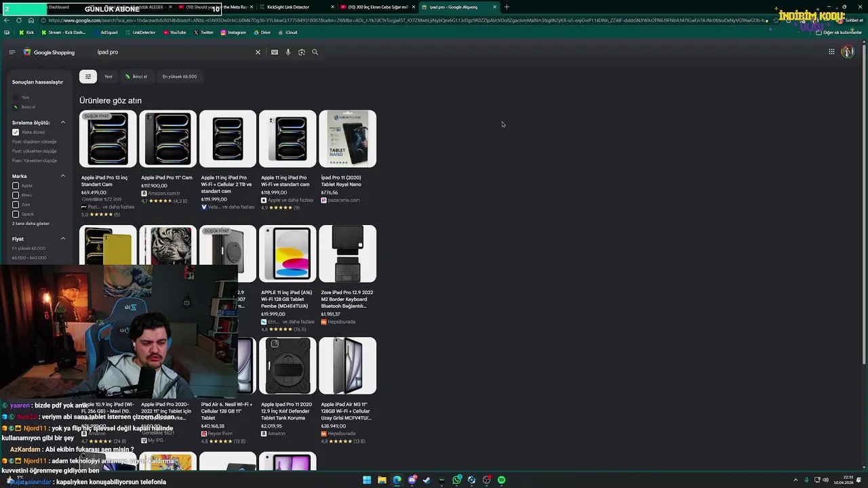This screenshot has width=868, height=488.
Task: Open the filter settings chip icon
Action: (x=88, y=77)
